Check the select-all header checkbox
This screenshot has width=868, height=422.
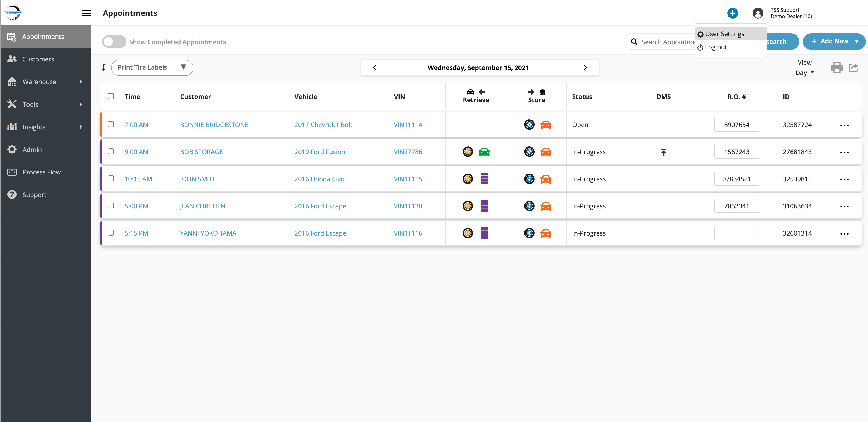(x=111, y=96)
